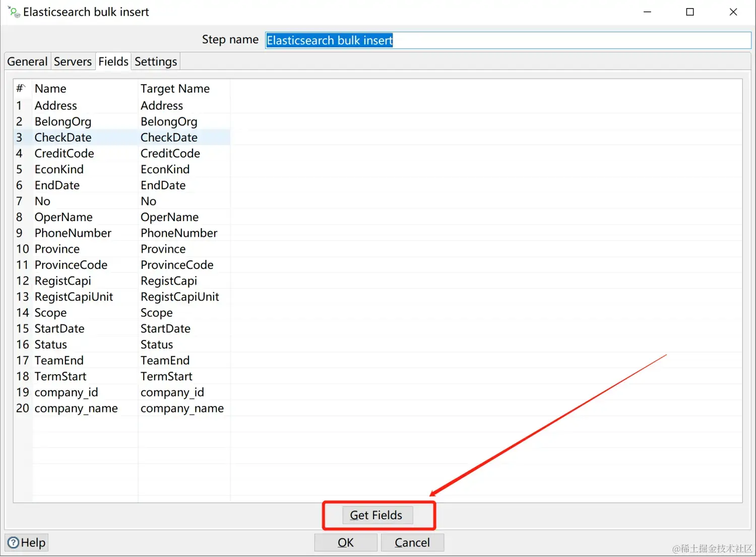
Task: Select the Address cell in Name column
Action: 85,106
